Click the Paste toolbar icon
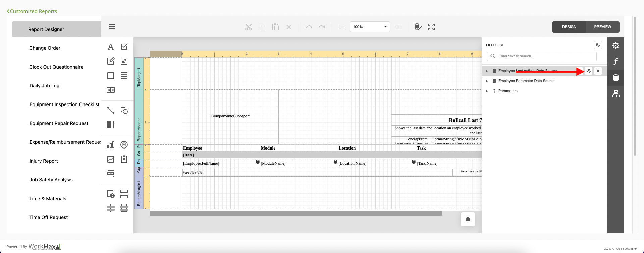The height and width of the screenshot is (253, 644). coord(275,27)
